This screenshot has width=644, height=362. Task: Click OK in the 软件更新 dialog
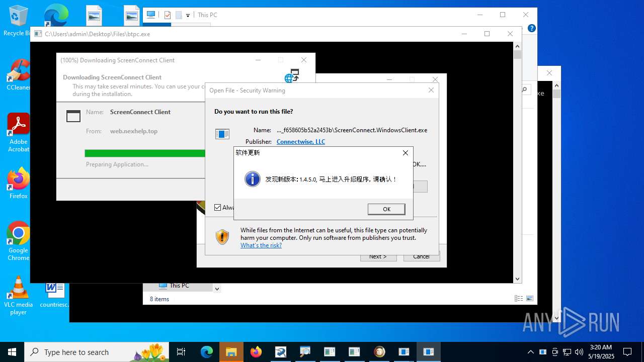tap(386, 209)
